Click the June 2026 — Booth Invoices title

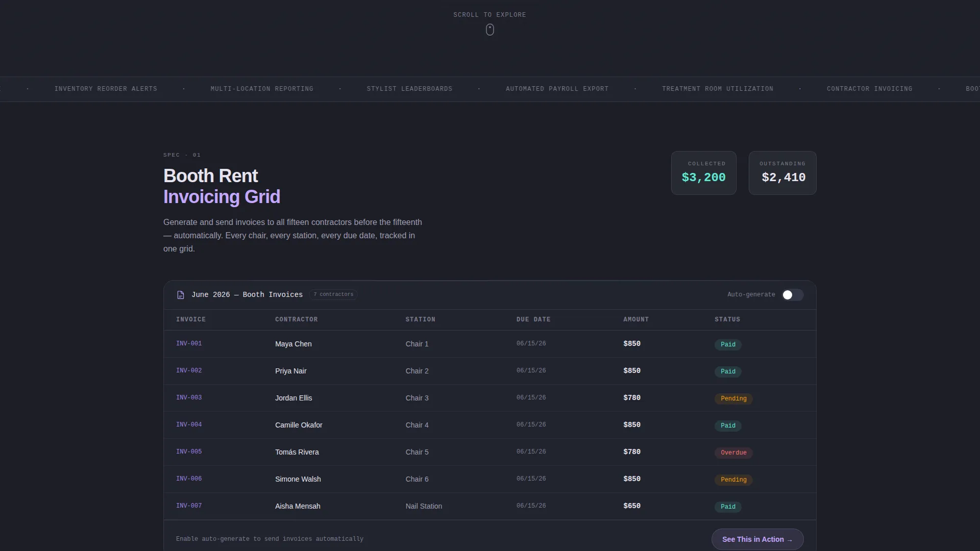pyautogui.click(x=247, y=295)
